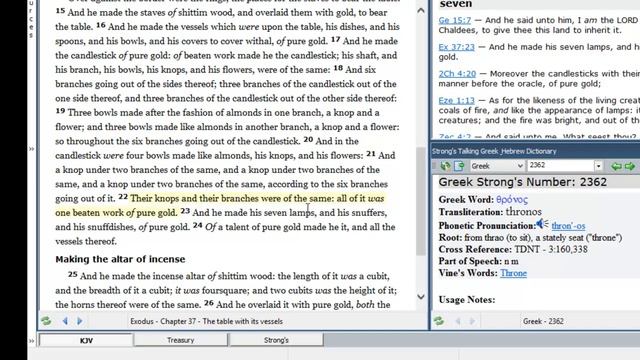Click the heading 'Making the altar of incense'
The height and width of the screenshot is (360, 640).
coord(120,259)
